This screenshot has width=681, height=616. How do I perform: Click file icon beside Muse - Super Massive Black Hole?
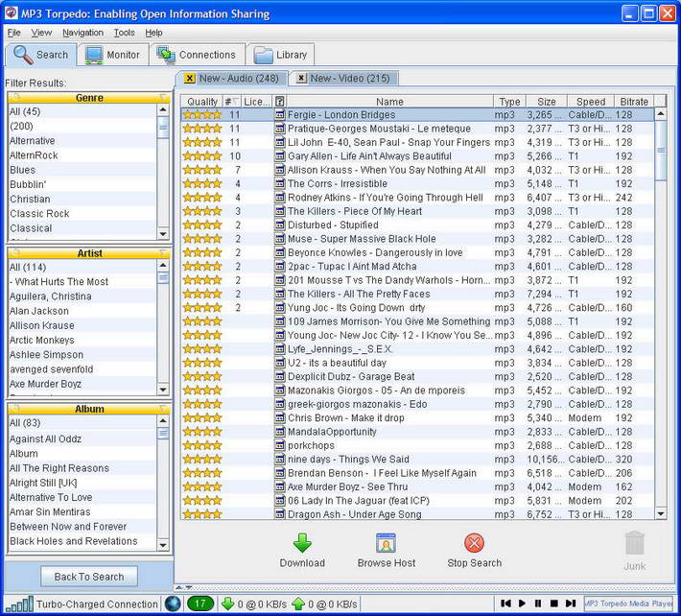tap(280, 239)
